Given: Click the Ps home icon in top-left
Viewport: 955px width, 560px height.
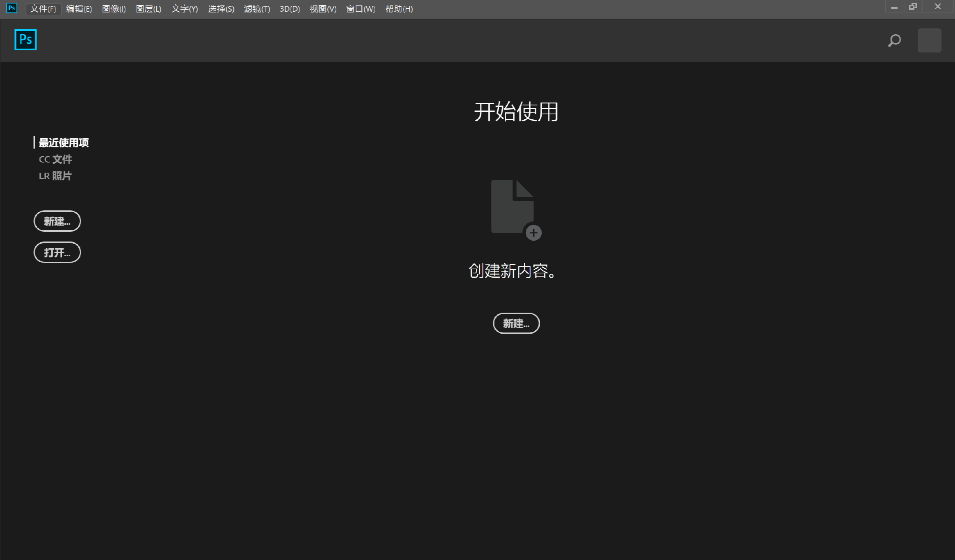Looking at the screenshot, I should pos(25,39).
